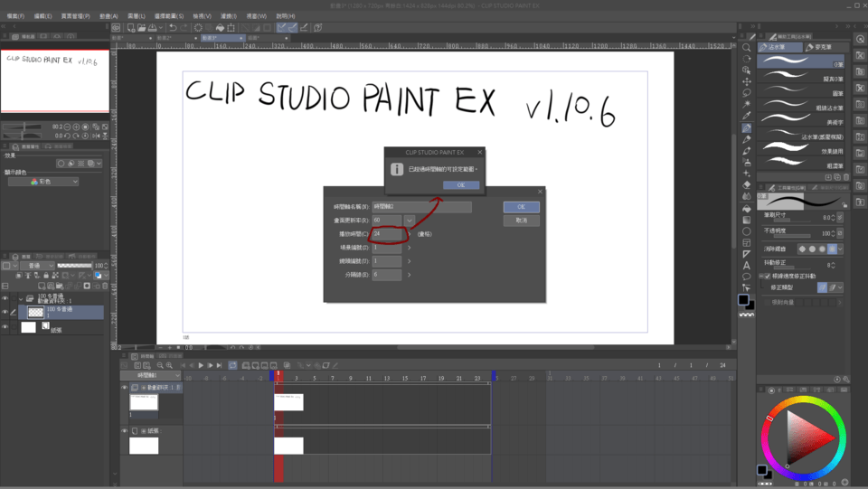The width and height of the screenshot is (868, 489).
Task: Toggle loop playback in timeline
Action: [x=232, y=365]
